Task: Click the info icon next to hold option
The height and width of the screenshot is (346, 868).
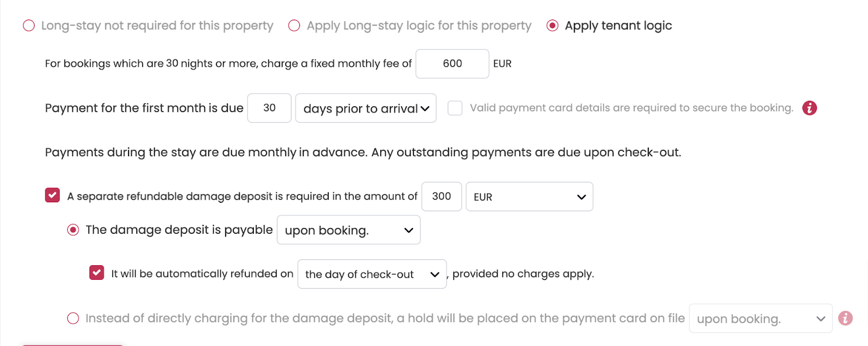Action: coord(845,318)
